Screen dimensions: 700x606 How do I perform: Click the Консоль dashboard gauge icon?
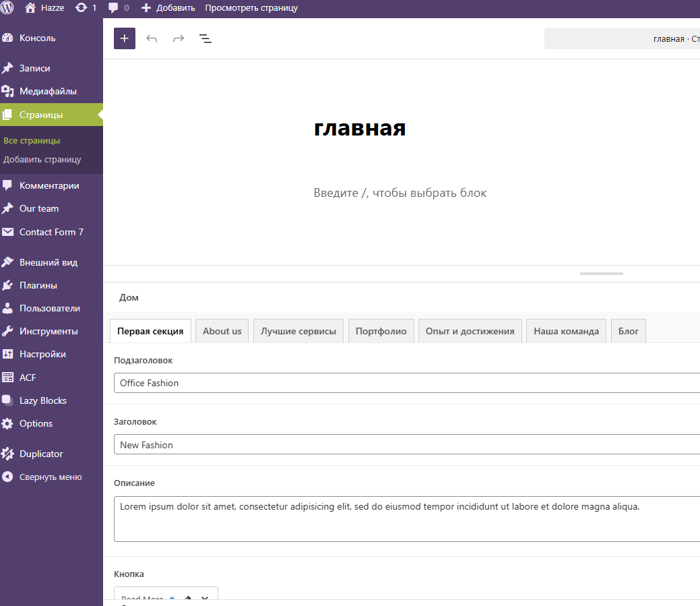[x=7, y=38]
